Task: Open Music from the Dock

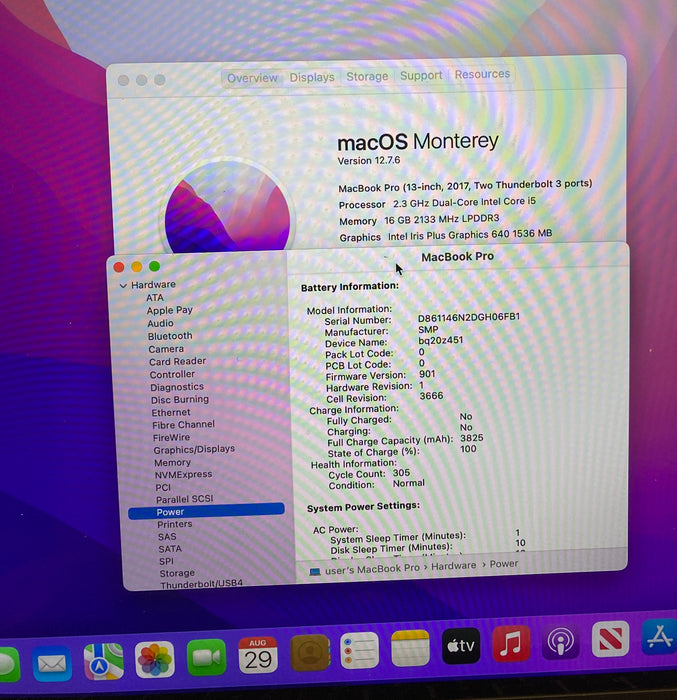Action: 511,643
